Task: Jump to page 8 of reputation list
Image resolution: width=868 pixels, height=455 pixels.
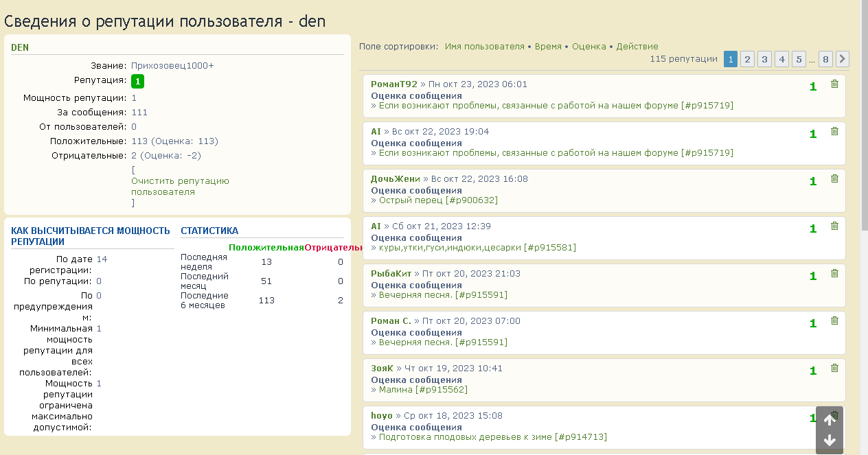Action: click(826, 59)
